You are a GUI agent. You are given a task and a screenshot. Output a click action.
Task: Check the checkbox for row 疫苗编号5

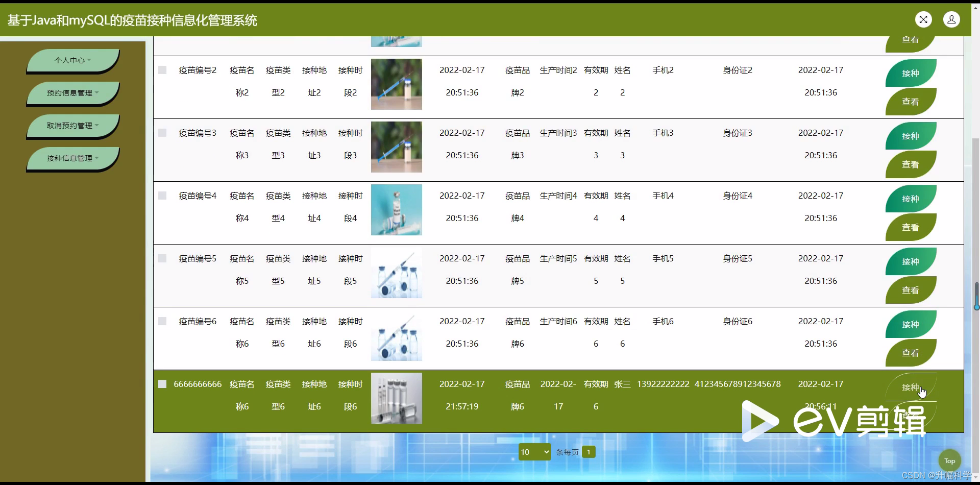click(x=162, y=258)
